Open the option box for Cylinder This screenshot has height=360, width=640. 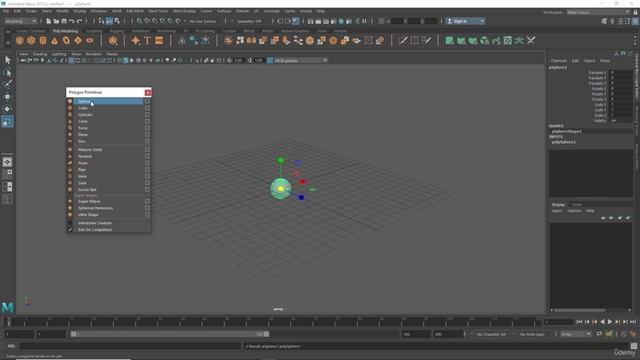click(147, 115)
